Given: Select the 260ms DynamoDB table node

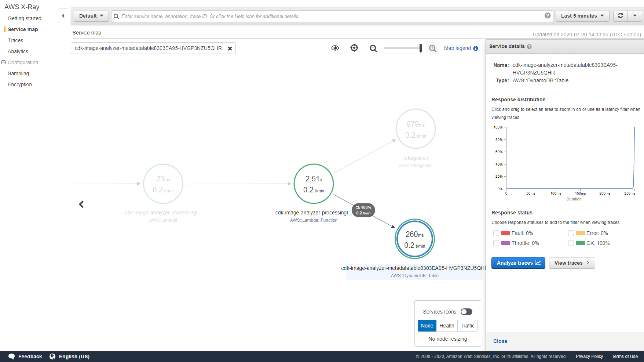Looking at the screenshot, I should coord(415,239).
